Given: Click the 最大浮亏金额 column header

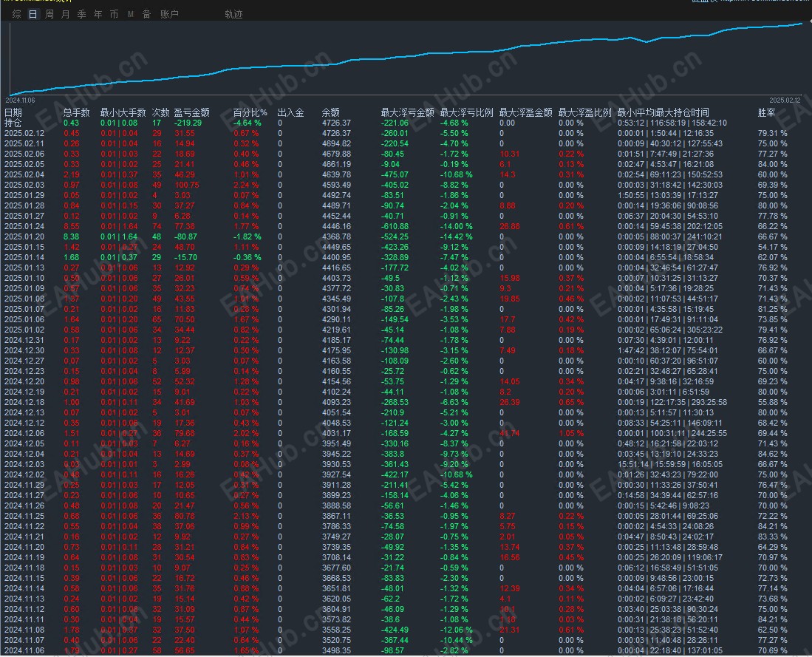Looking at the screenshot, I should (407, 113).
